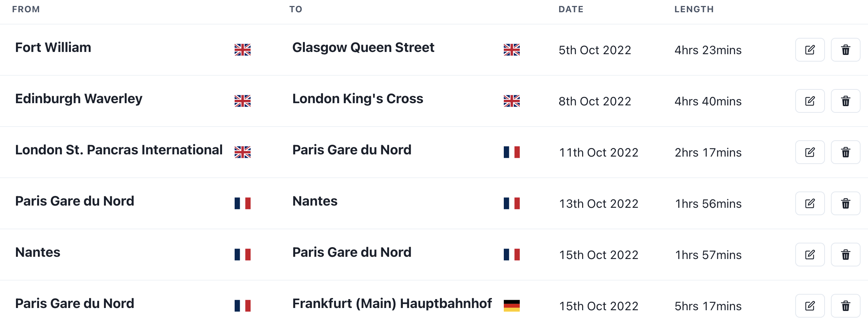The width and height of the screenshot is (868, 331).
Task: Click the DATE column header
Action: (x=571, y=9)
